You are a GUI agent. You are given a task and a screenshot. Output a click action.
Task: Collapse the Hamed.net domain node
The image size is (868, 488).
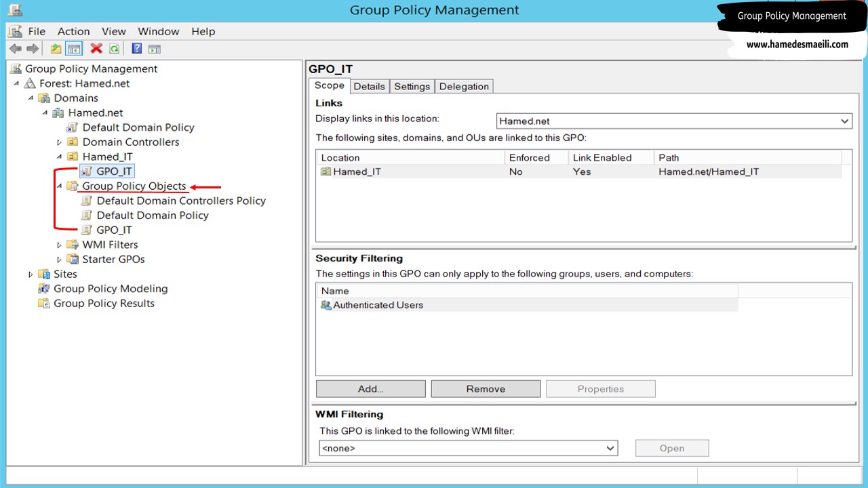pyautogui.click(x=45, y=113)
